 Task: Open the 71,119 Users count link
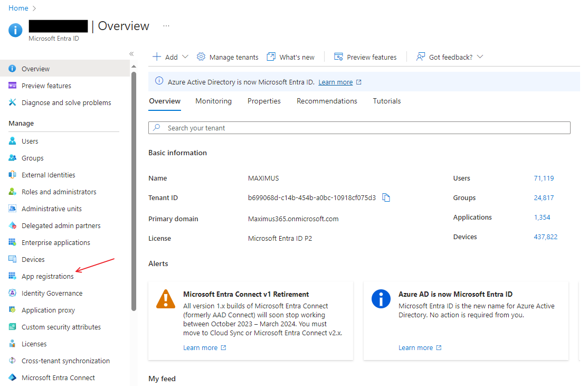544,178
